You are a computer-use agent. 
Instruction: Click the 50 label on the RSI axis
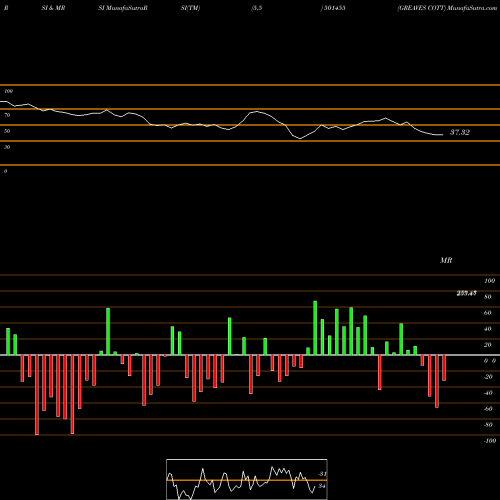tap(7, 131)
